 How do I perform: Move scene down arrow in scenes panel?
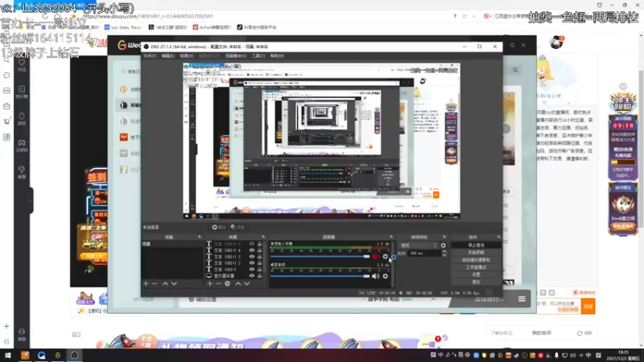pyautogui.click(x=174, y=284)
